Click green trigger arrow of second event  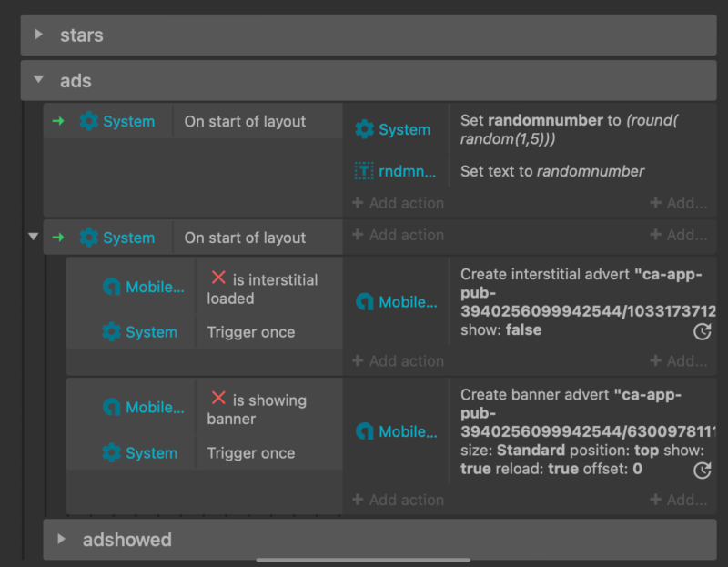58,238
